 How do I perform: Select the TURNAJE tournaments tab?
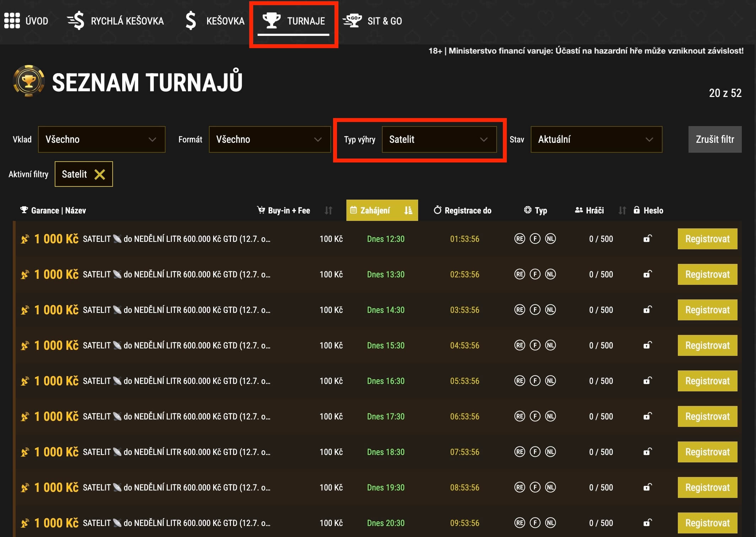(x=293, y=21)
